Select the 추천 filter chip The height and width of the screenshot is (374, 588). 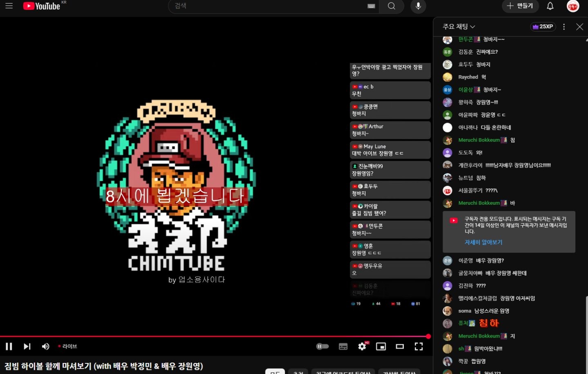click(298, 372)
